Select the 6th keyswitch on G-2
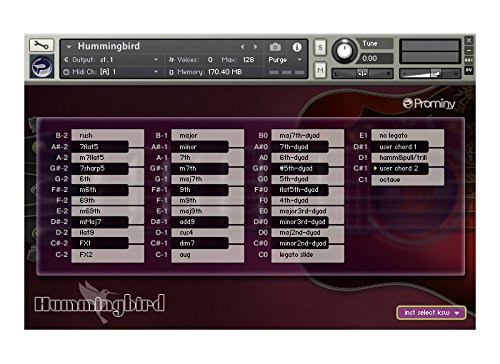The image size is (500, 364). click(108, 179)
